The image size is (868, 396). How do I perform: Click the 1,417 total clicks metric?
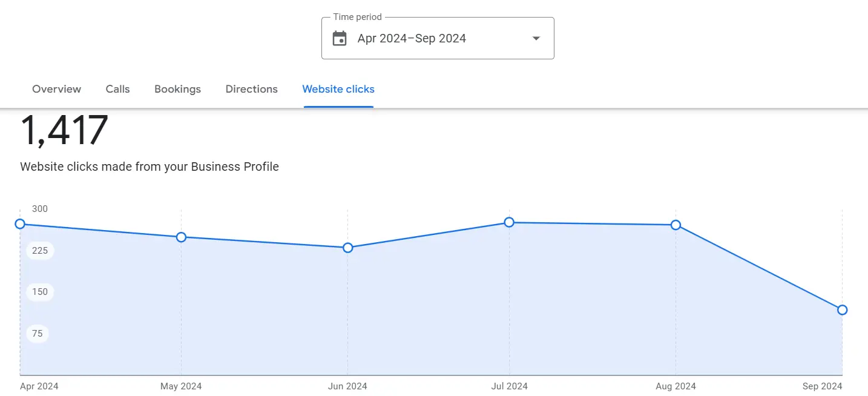64,129
